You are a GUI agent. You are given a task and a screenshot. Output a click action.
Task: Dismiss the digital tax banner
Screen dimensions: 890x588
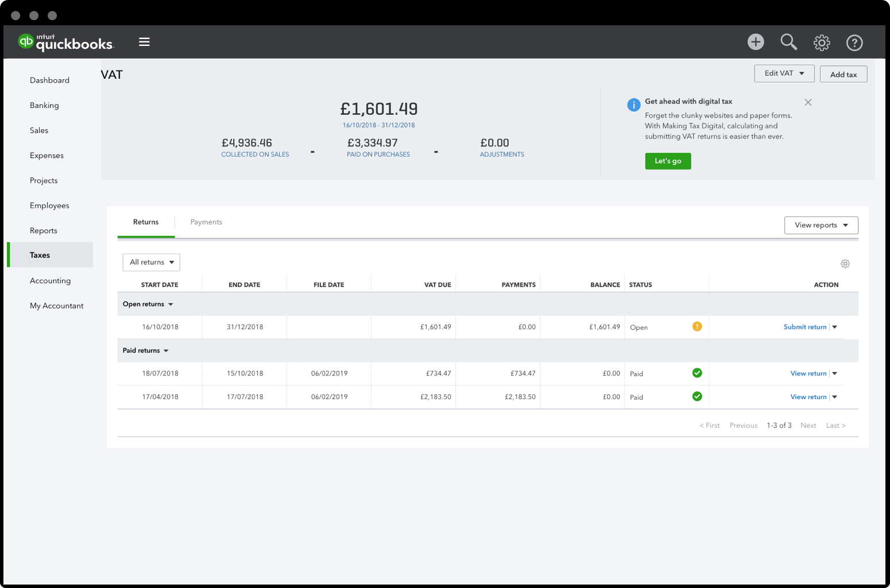[x=808, y=102]
